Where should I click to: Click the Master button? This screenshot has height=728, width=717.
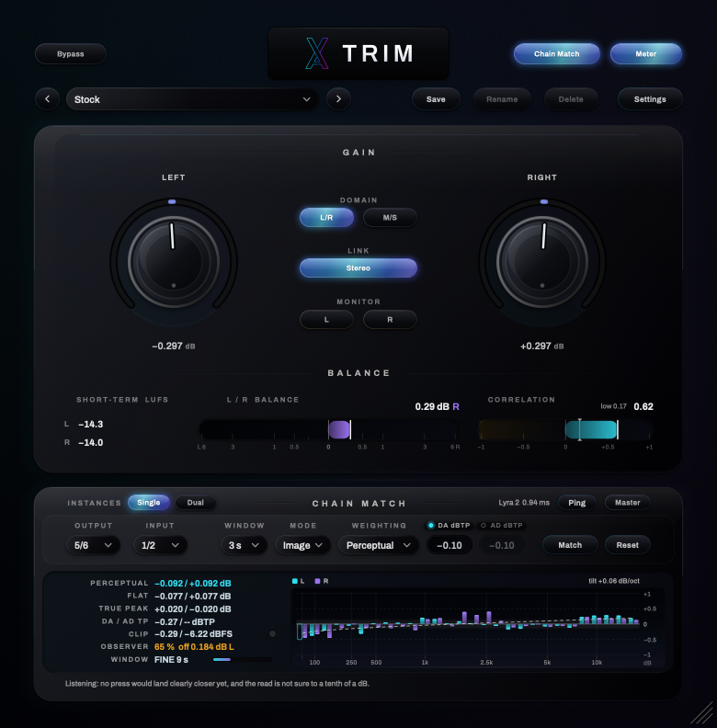click(627, 503)
